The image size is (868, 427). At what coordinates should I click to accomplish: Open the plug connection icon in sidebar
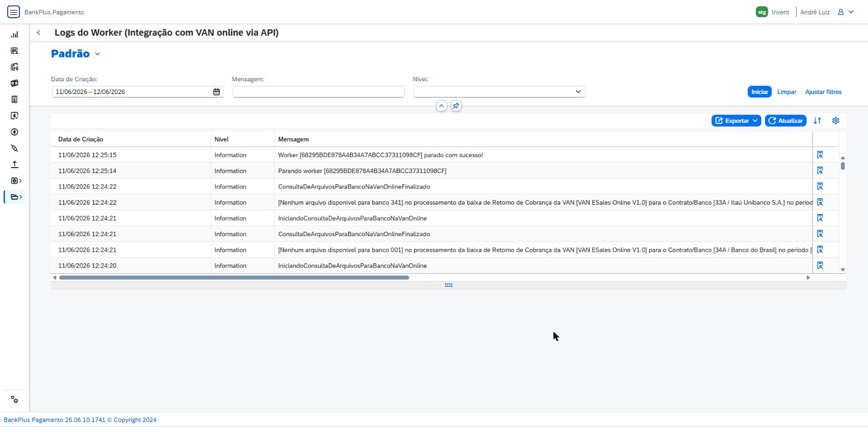[x=14, y=148]
